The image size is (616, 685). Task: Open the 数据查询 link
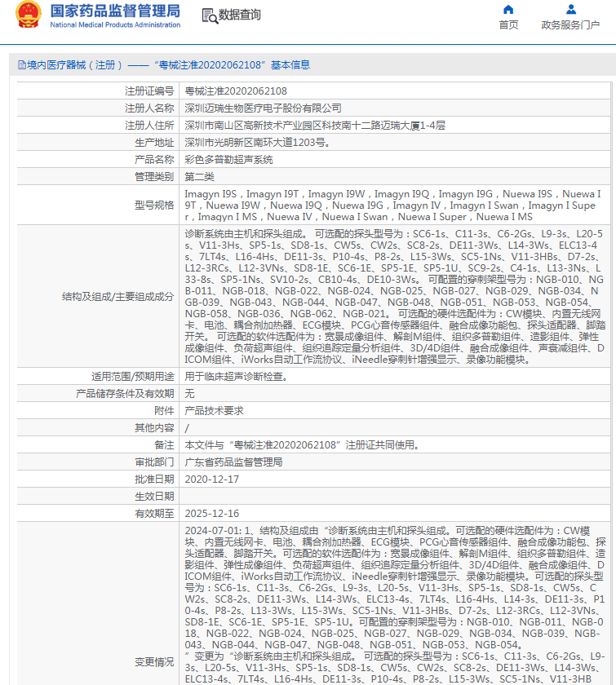click(x=240, y=15)
